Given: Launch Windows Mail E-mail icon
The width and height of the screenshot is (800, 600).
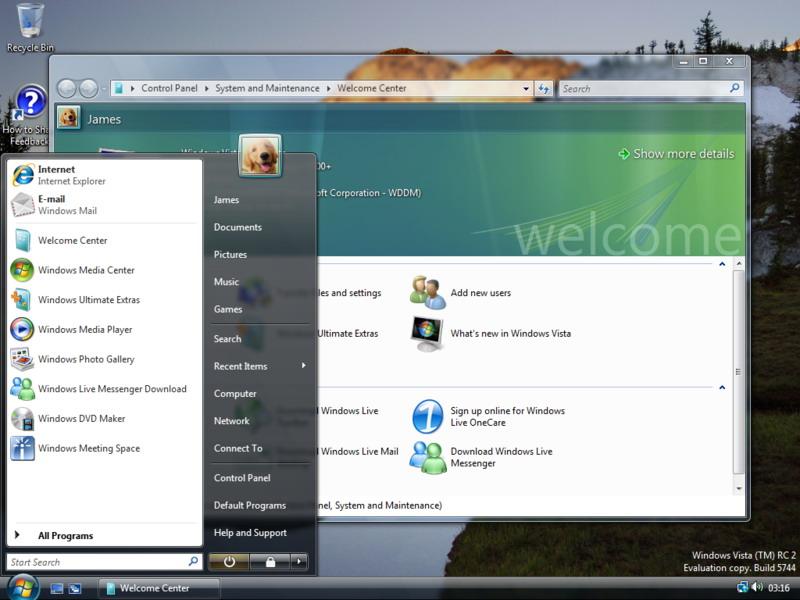Looking at the screenshot, I should tap(22, 205).
